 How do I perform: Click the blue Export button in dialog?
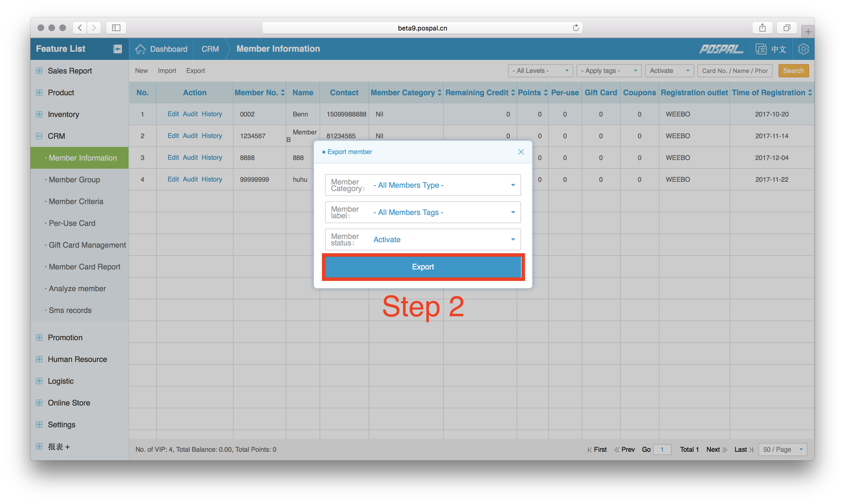pos(423,267)
